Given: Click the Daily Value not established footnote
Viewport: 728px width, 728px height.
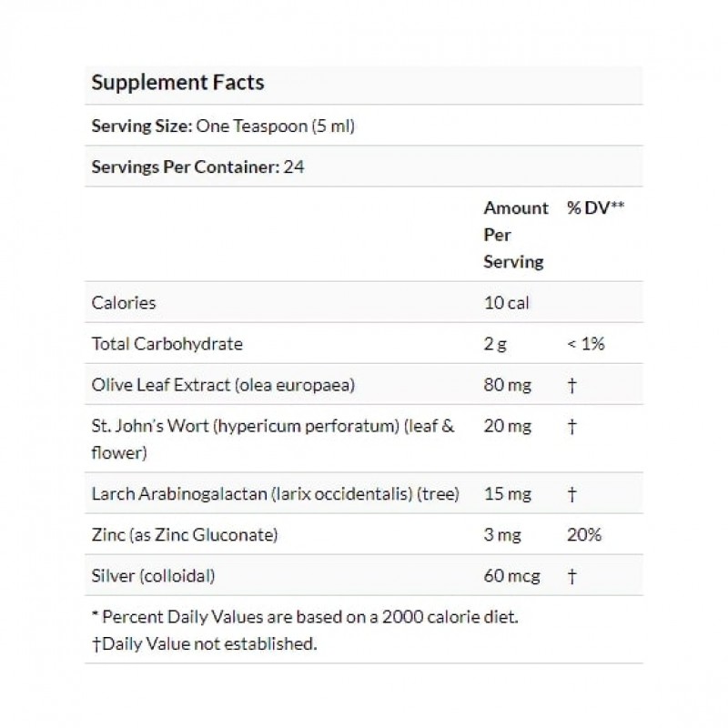Looking at the screenshot, I should tap(204, 644).
